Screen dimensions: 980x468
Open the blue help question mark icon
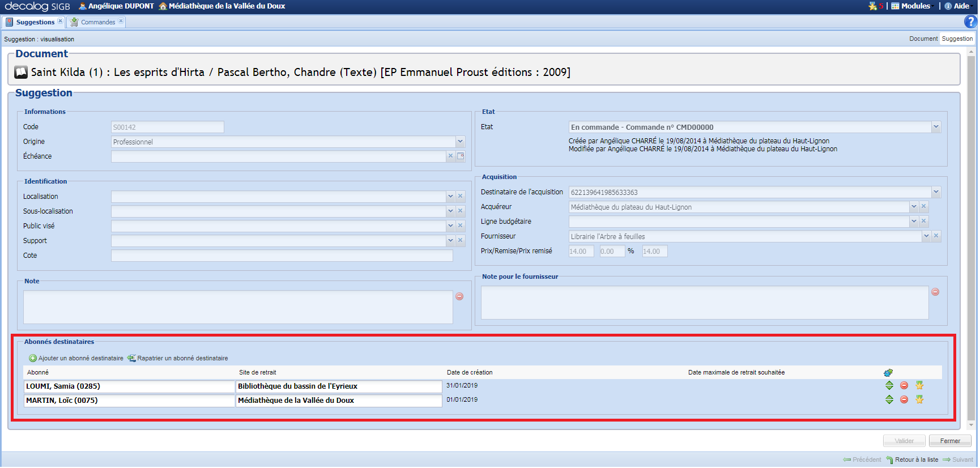pos(970,22)
